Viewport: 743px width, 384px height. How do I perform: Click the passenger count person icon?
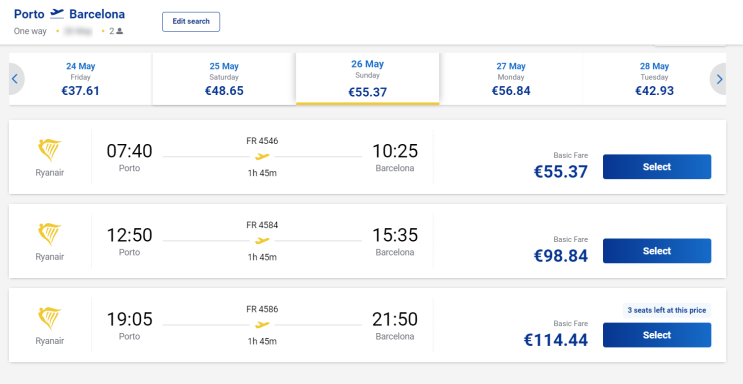pos(119,31)
